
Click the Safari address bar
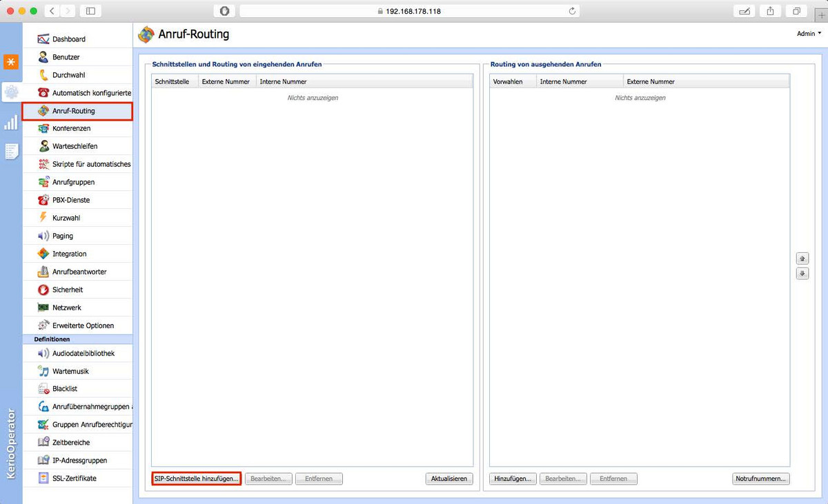(x=409, y=11)
